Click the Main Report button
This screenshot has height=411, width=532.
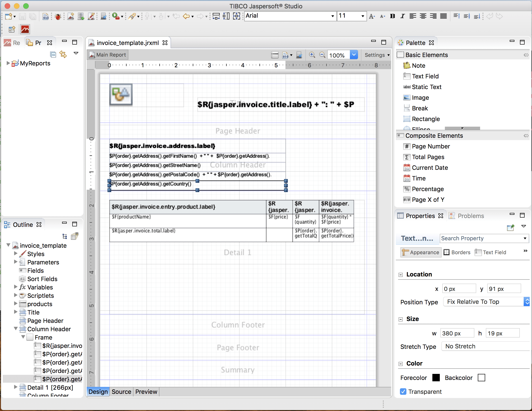coord(108,55)
